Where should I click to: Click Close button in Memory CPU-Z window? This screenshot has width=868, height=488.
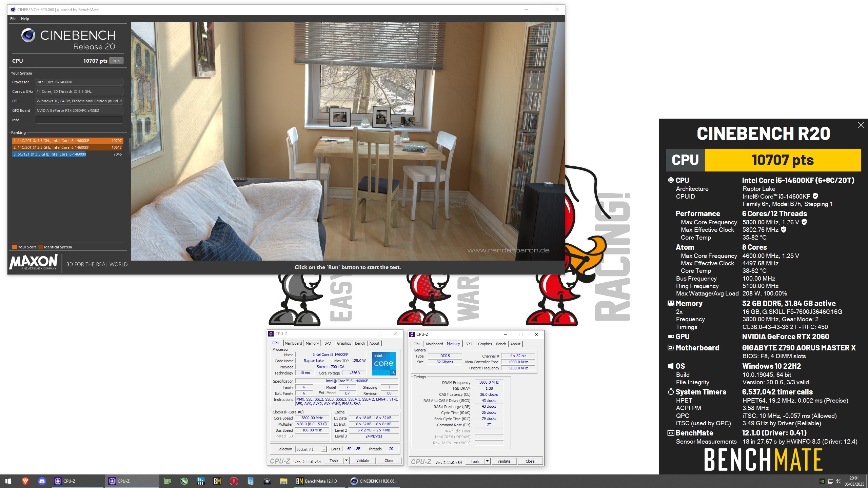click(x=530, y=461)
